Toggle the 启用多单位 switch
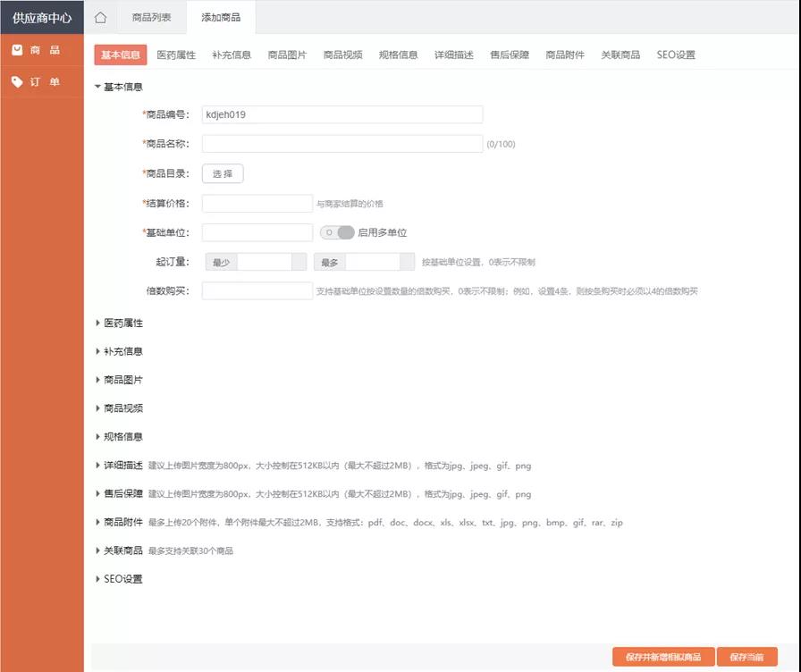The image size is (801, 672). pos(337,232)
